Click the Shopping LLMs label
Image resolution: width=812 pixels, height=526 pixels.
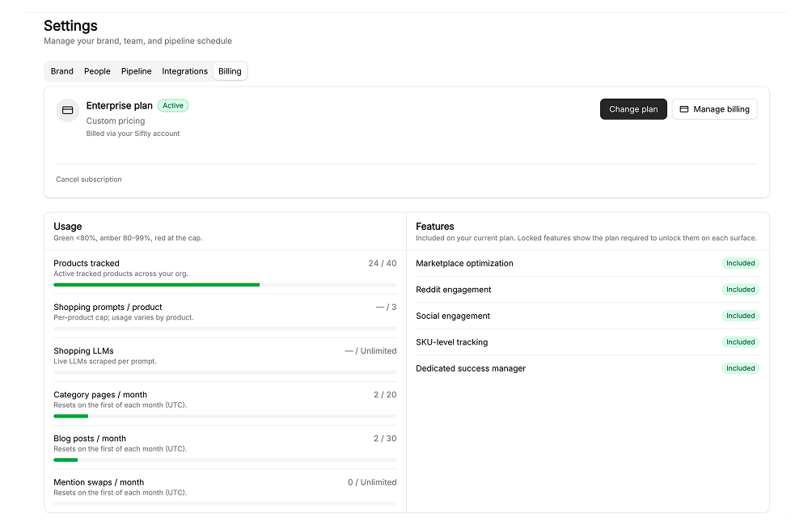(83, 351)
